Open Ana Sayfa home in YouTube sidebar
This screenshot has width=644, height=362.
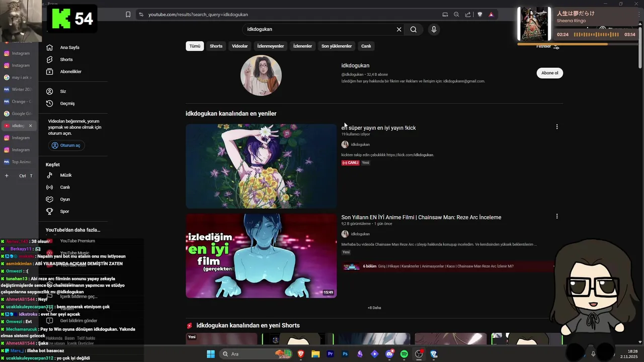pyautogui.click(x=69, y=47)
